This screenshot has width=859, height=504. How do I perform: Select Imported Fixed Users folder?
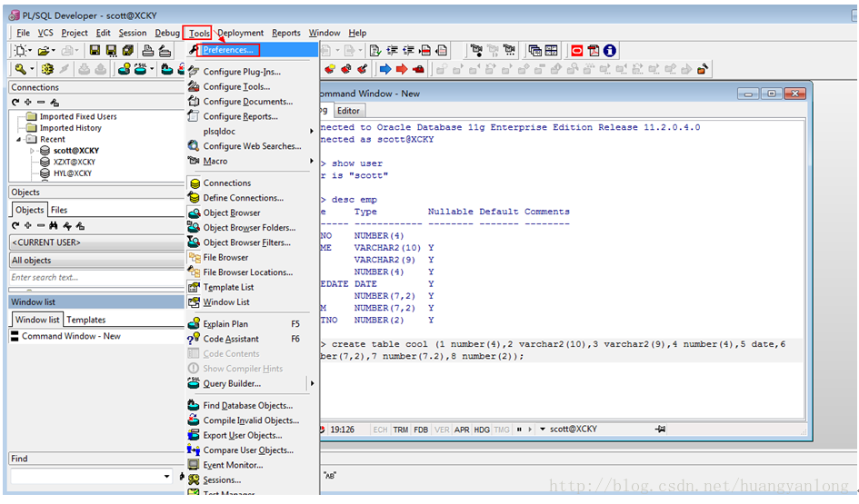click(78, 116)
